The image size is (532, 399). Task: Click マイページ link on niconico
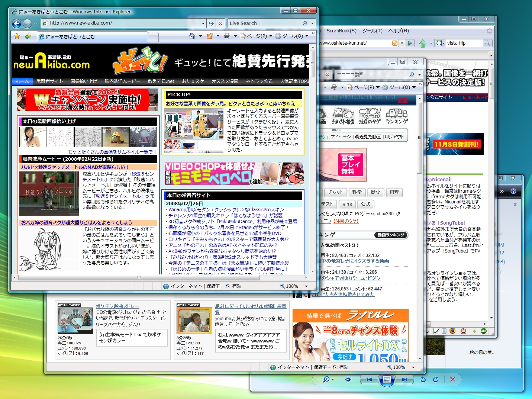click(x=341, y=137)
